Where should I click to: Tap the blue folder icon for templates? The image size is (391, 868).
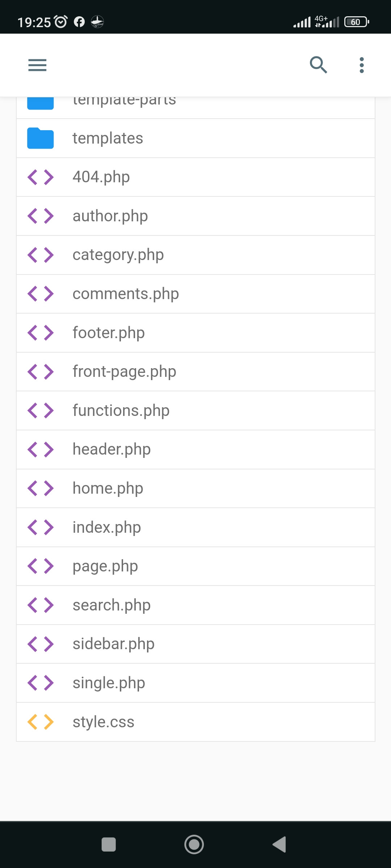(x=40, y=138)
